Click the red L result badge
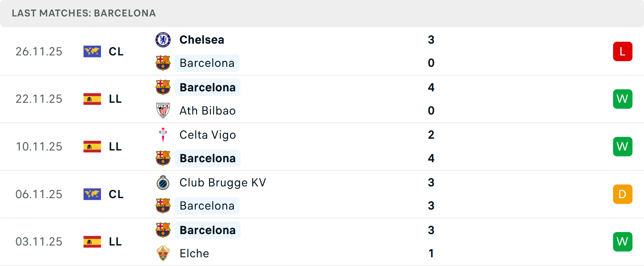This screenshot has width=644, height=266. pos(623,51)
